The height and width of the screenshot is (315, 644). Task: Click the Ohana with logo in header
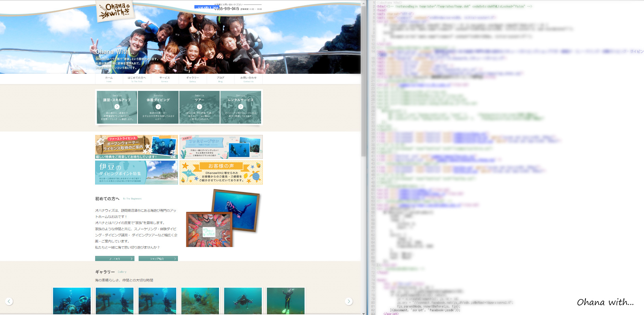click(x=115, y=11)
